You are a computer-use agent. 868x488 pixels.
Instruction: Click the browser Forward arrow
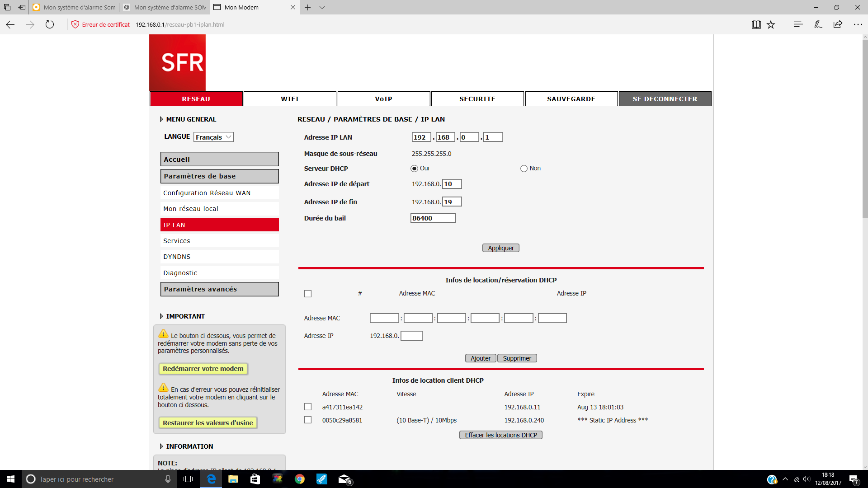pos(30,24)
